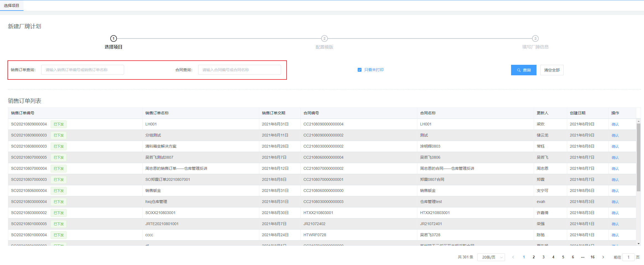Viewport: 644px width, 265px height.
Task: Focus the 销售订单查询 input field
Action: (x=82, y=70)
